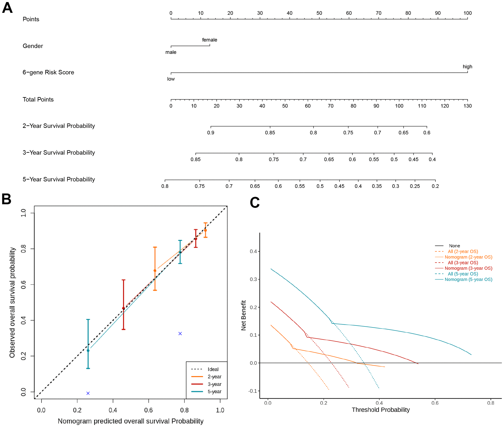Click 0.9 on 2-Year survival scale

[x=211, y=133]
